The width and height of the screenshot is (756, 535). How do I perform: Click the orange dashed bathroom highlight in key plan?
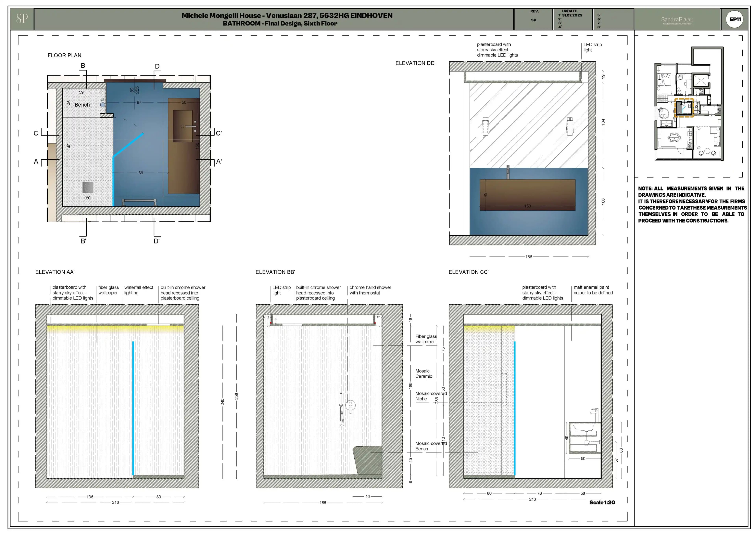pyautogui.click(x=684, y=107)
